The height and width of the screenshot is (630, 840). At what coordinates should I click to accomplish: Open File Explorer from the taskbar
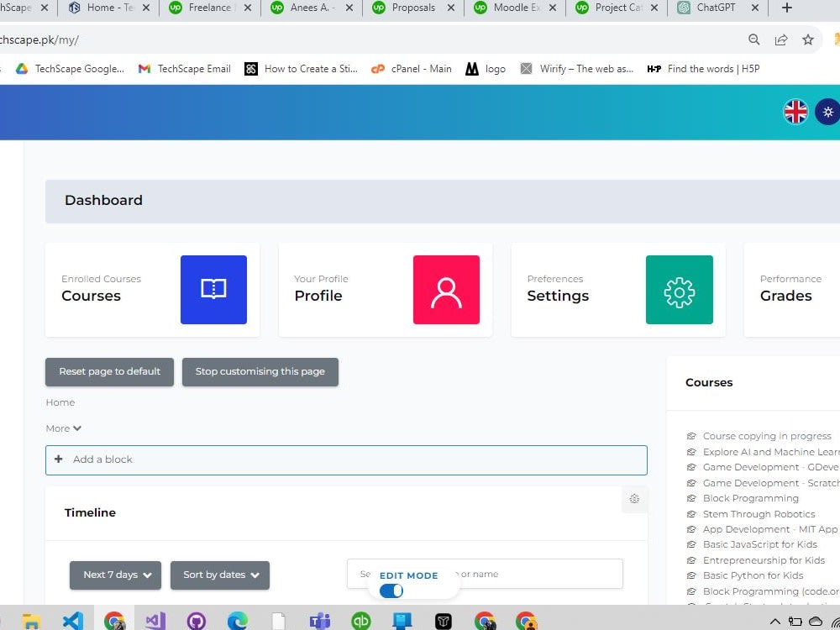[31, 622]
